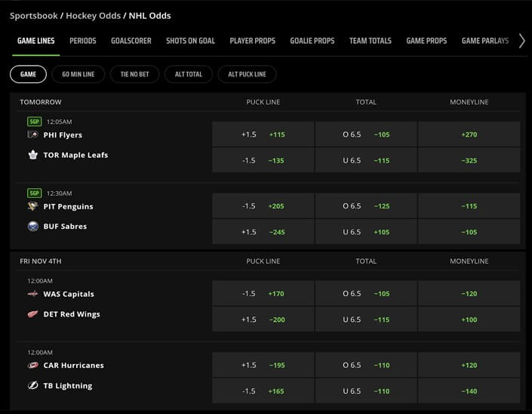
Task: Bet Penguins -1.5 puck line +205
Action: [263, 206]
